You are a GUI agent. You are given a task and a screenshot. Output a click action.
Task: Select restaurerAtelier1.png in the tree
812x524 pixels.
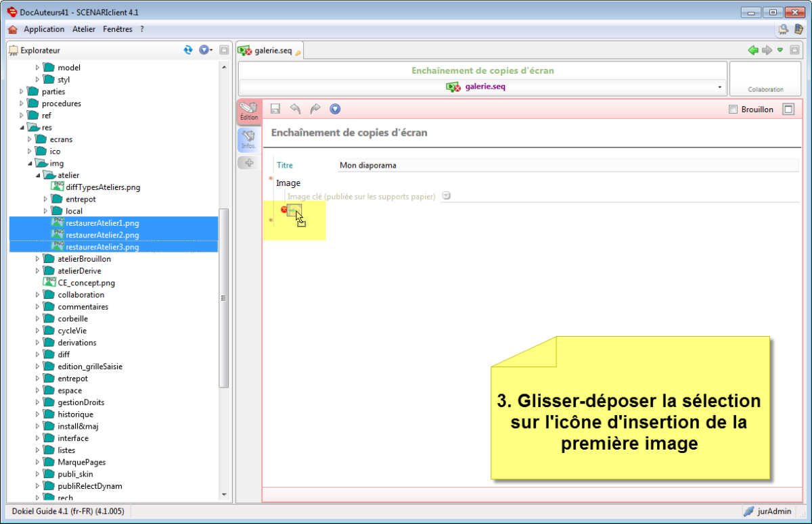click(x=102, y=223)
